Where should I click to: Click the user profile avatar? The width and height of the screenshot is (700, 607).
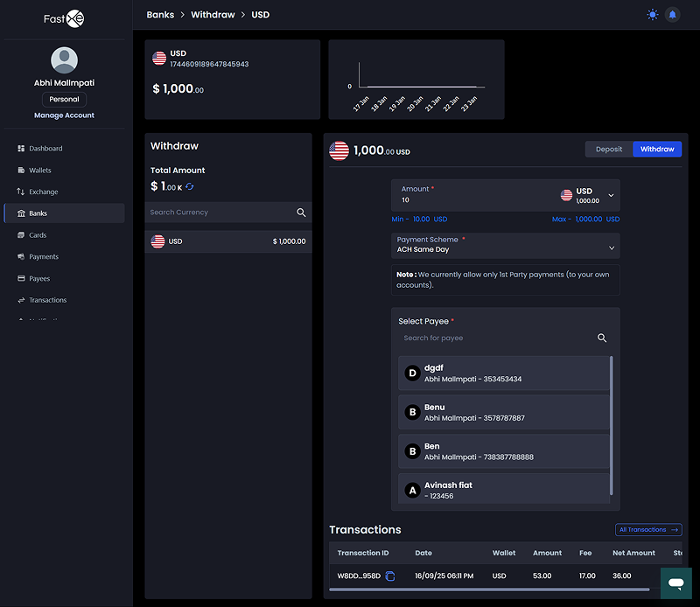click(65, 60)
